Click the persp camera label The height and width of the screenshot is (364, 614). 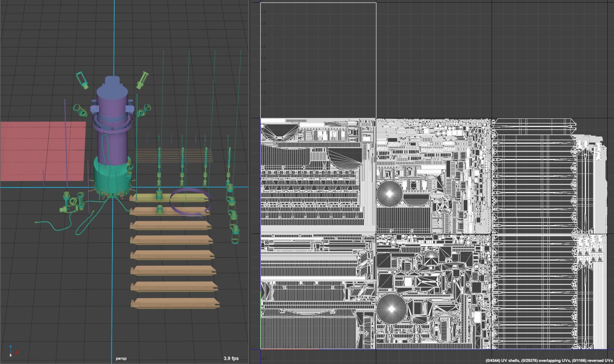point(121,358)
